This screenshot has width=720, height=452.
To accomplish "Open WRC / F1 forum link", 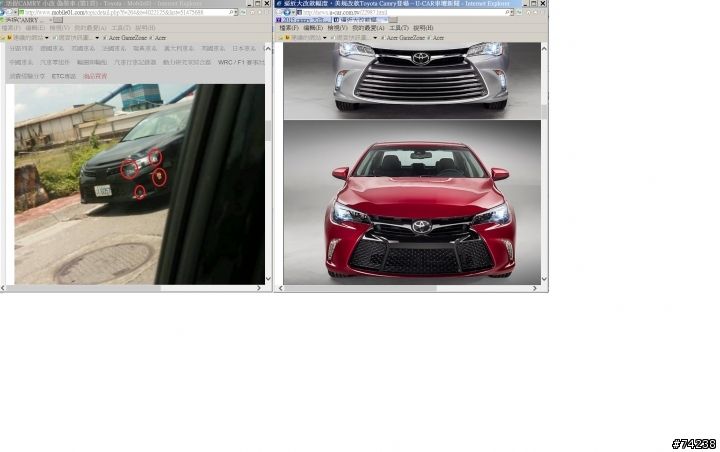I will click(x=241, y=62).
